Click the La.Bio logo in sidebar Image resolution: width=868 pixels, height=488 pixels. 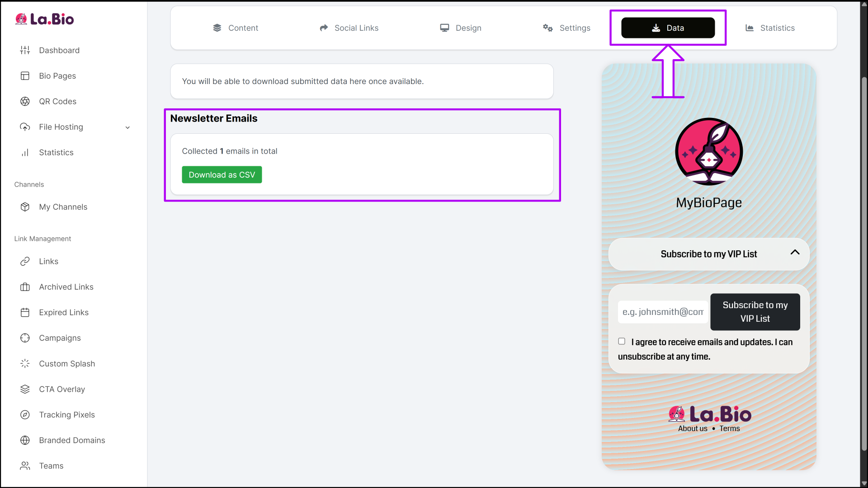(x=44, y=19)
